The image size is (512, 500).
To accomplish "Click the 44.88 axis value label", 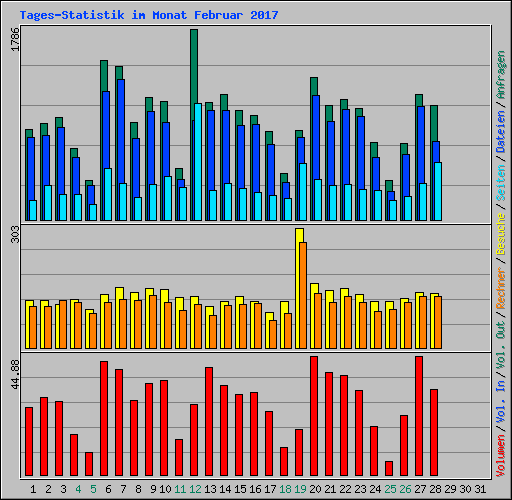I will click(15, 375).
